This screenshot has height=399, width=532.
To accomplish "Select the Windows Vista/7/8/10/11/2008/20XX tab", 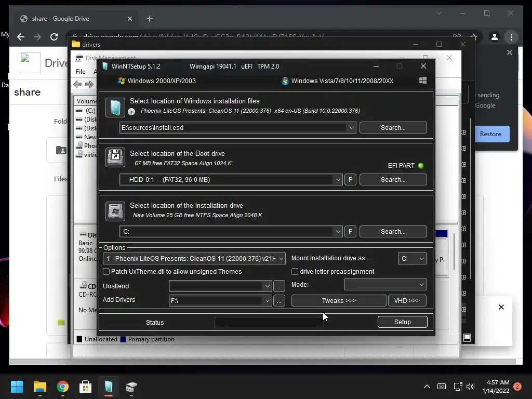I will click(338, 81).
